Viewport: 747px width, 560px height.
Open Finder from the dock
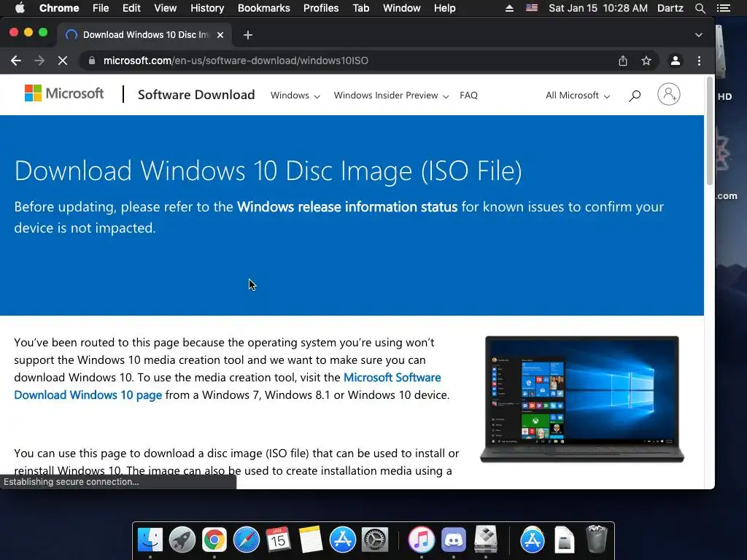[x=150, y=540]
